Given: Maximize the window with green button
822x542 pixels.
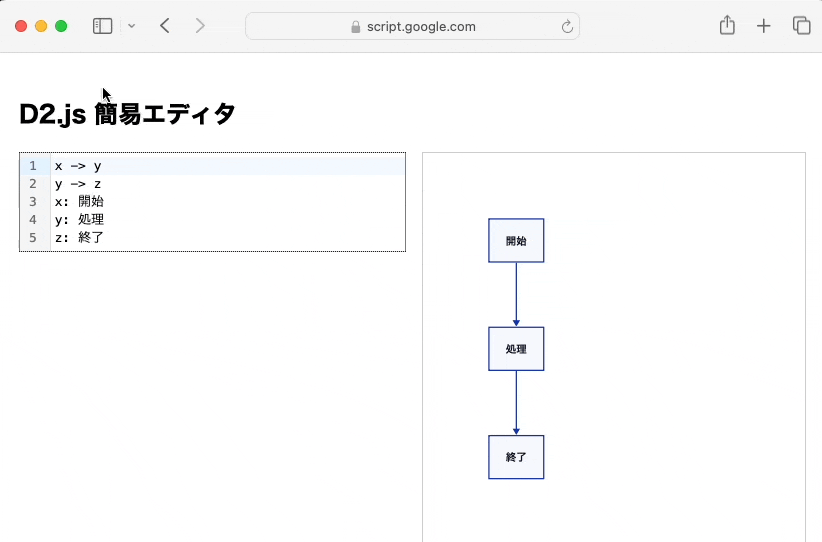Looking at the screenshot, I should coord(61,26).
